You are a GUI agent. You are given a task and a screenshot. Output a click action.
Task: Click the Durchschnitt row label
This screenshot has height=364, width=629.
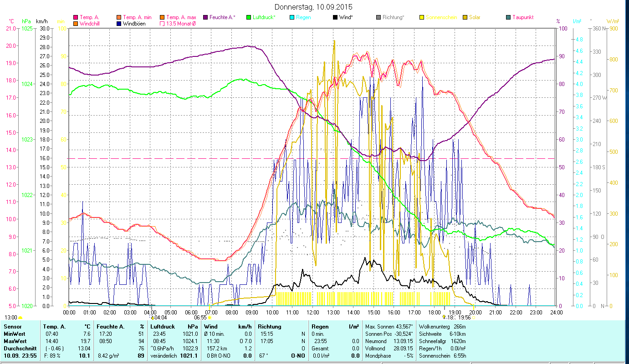(x=19, y=348)
